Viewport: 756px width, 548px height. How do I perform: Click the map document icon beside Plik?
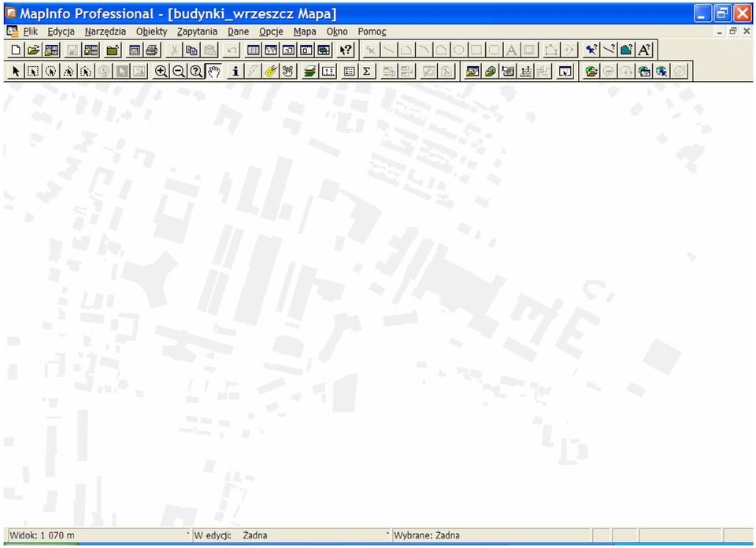tap(12, 31)
